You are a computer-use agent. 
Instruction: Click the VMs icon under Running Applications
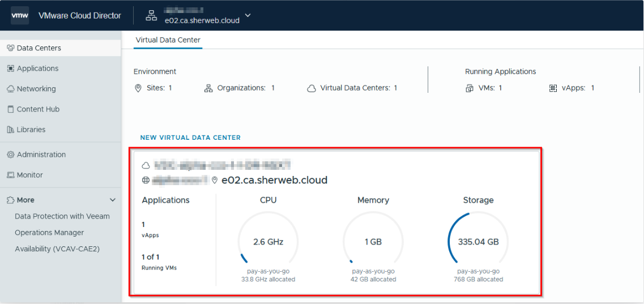point(470,88)
